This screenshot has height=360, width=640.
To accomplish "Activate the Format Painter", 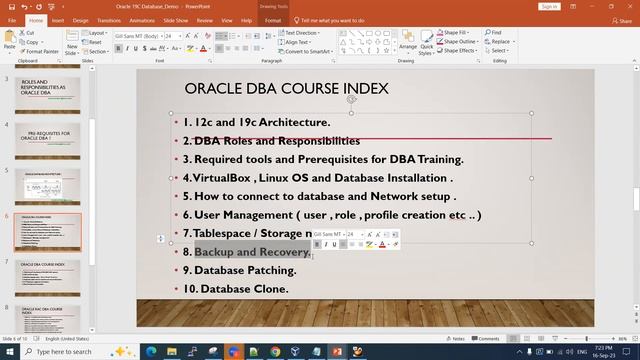I will click(x=39, y=51).
